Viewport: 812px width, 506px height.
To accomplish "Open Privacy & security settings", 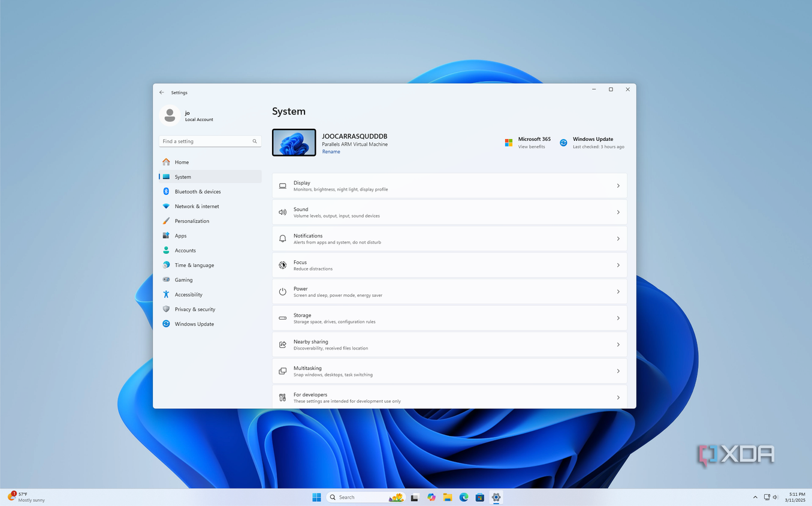I will pos(210,309).
